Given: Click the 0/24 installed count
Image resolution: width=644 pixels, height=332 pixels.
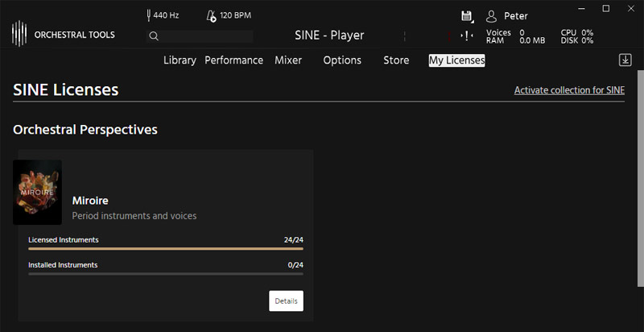Looking at the screenshot, I should pos(295,265).
